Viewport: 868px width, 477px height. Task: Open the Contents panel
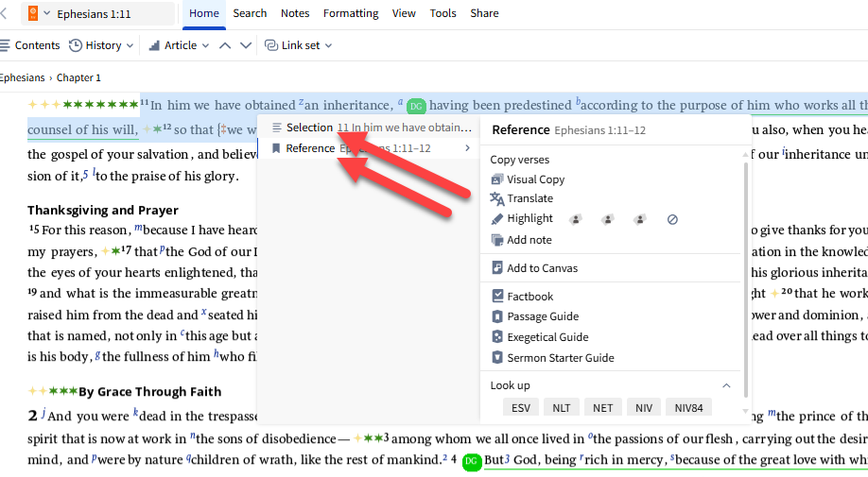(x=30, y=45)
